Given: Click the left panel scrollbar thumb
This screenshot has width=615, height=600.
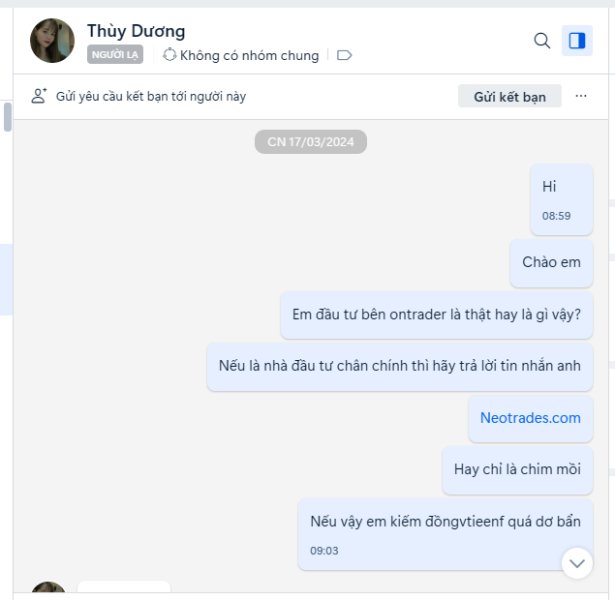Looking at the screenshot, I should point(7,117).
